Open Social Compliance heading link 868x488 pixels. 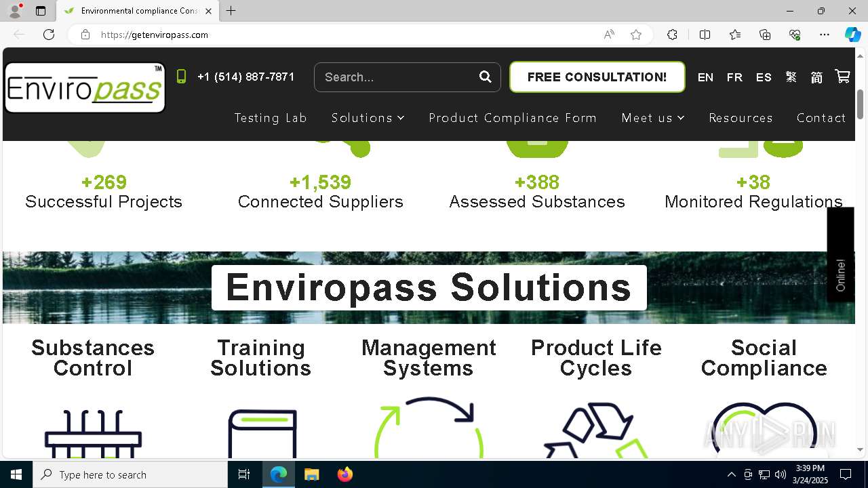[x=764, y=358]
